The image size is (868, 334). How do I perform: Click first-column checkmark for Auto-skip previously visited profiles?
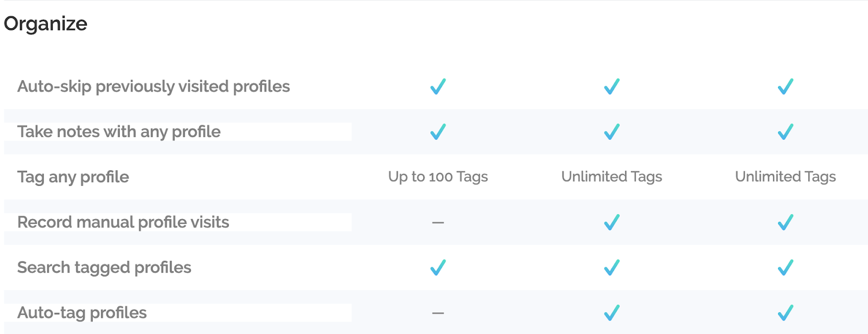(438, 87)
